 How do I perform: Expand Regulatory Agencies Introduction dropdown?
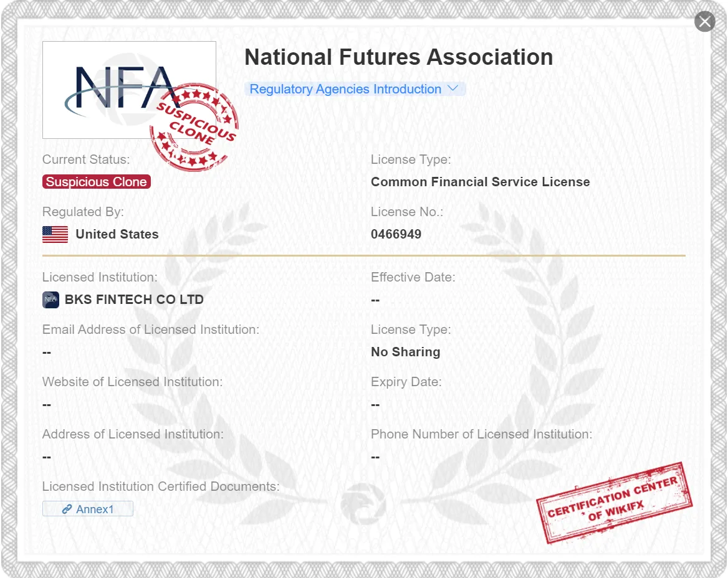355,89
